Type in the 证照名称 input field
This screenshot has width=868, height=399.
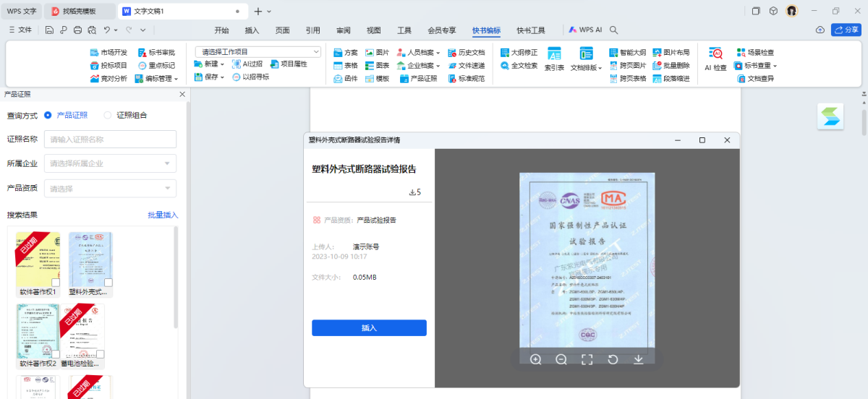point(110,140)
